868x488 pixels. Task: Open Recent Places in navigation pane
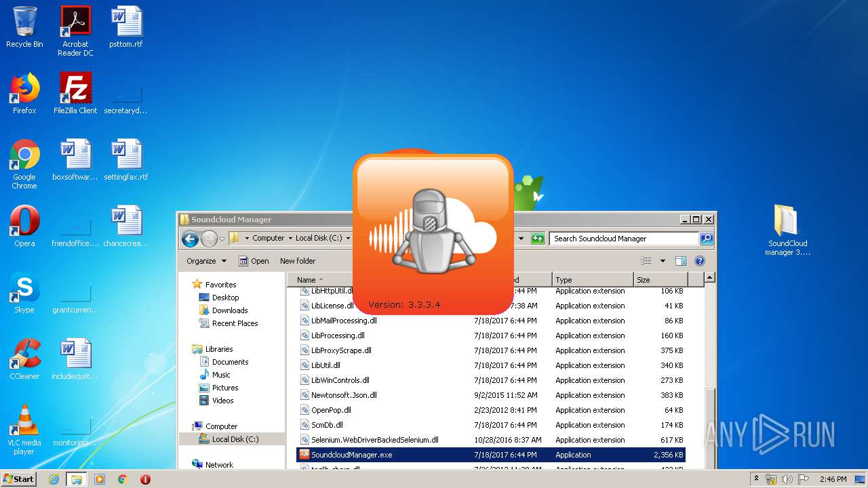click(235, 323)
